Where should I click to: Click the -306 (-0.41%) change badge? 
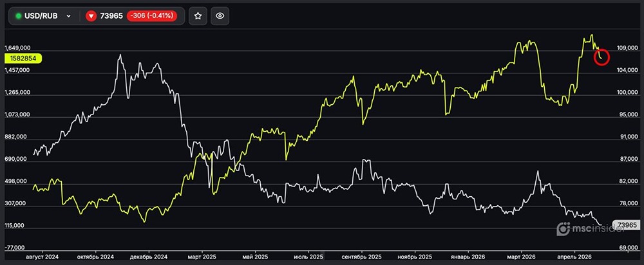point(151,16)
